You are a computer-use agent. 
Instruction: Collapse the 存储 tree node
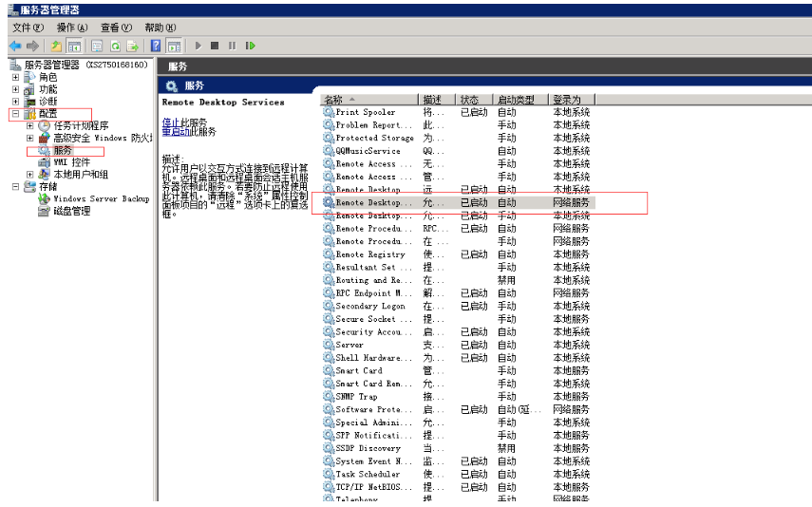tap(16, 187)
